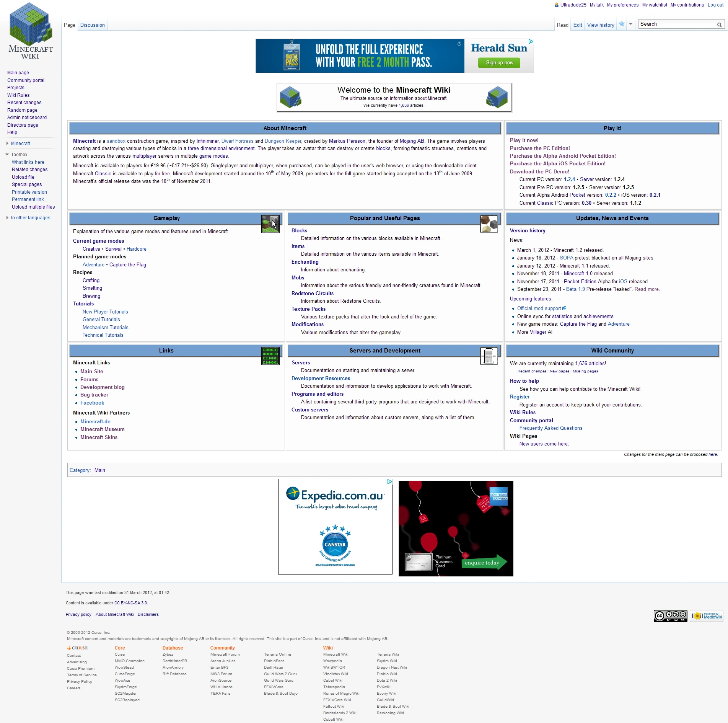Open Frequently Asked Questions link
Screen dimensions: 728x723
[x=551, y=428]
